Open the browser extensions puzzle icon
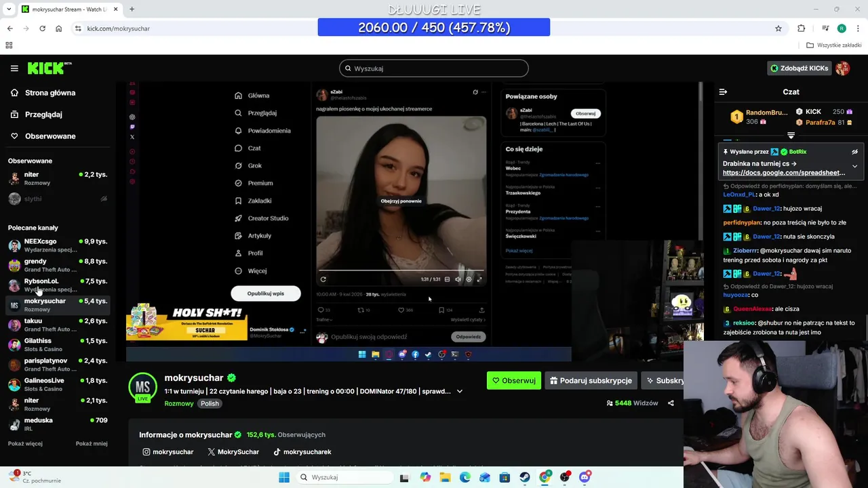 [x=802, y=28]
